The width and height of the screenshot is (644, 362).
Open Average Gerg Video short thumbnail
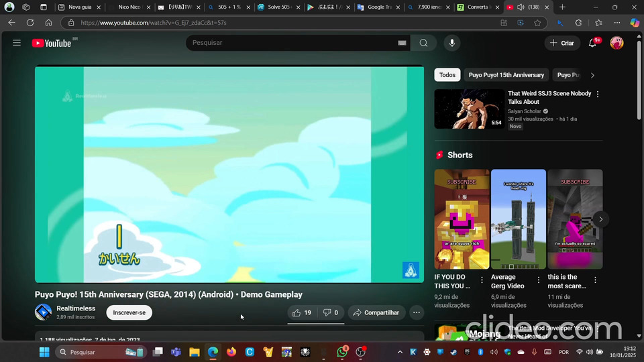point(519,219)
